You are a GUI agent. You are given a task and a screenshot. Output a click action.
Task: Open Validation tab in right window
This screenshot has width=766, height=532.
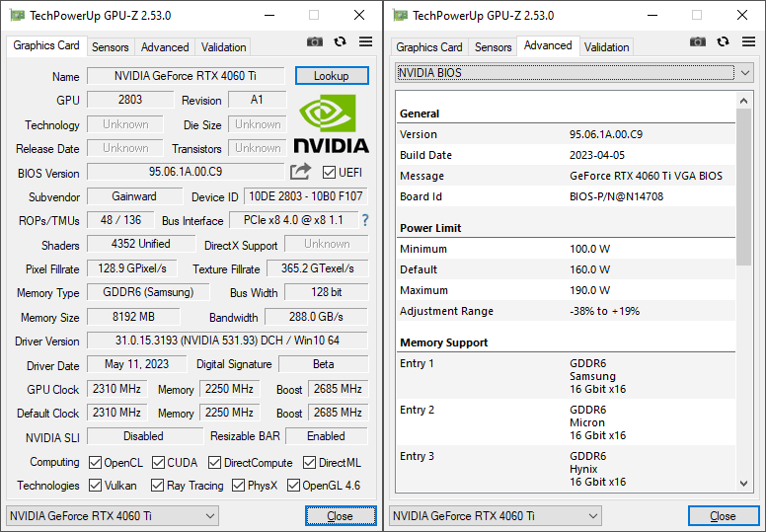click(x=607, y=47)
